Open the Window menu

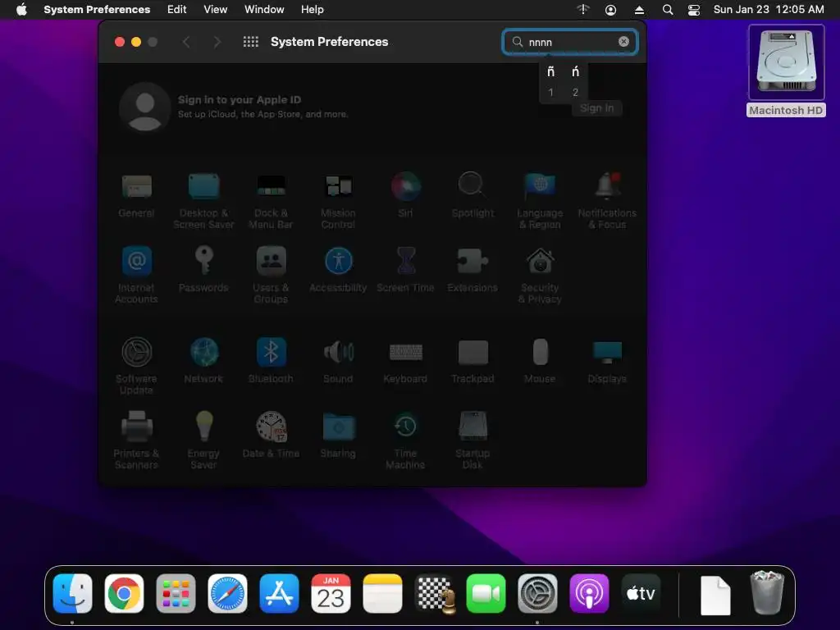pyautogui.click(x=264, y=10)
